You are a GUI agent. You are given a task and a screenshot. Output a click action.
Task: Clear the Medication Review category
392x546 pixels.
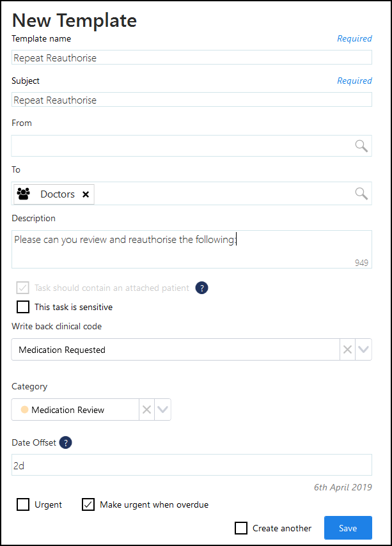pos(146,409)
